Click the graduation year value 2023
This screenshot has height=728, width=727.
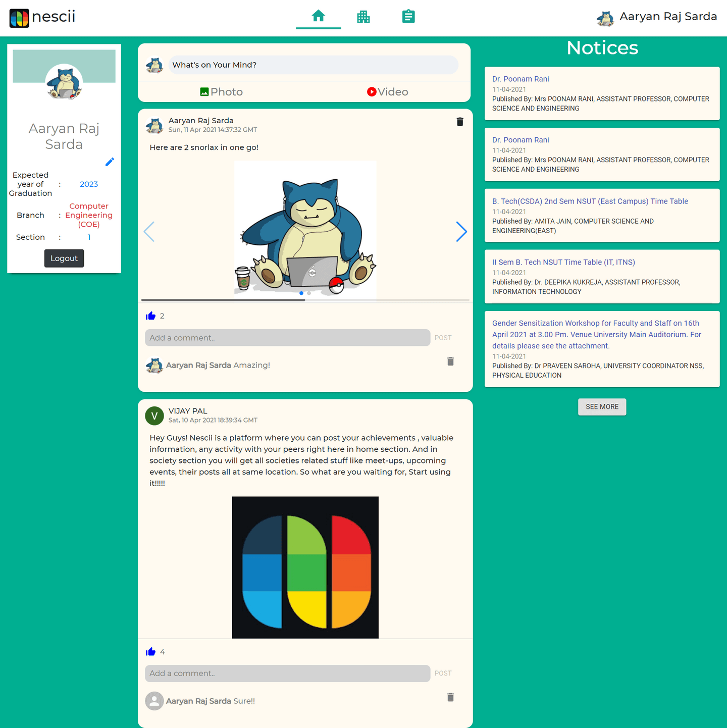point(89,184)
